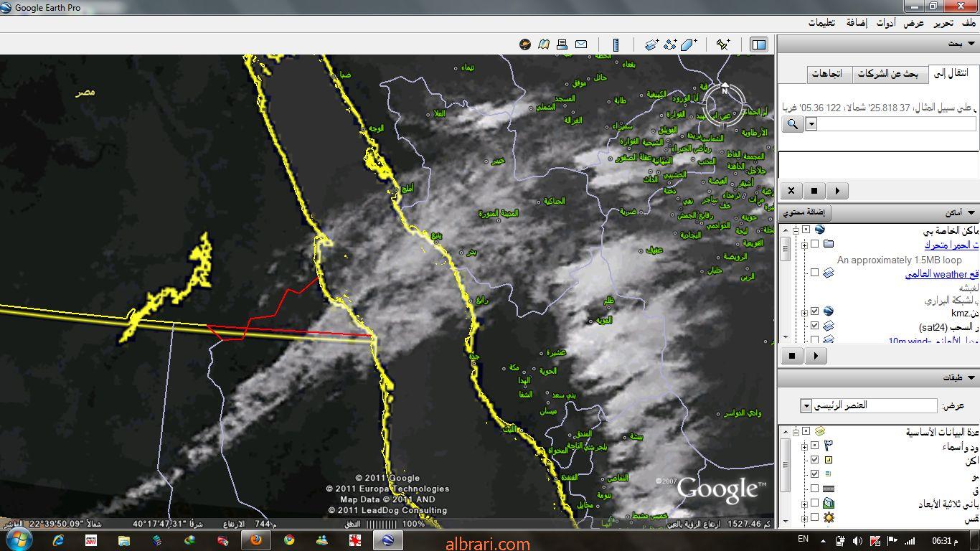Click the Primary Database layer icon
This screenshot has height=551, width=980.
[x=820, y=431]
